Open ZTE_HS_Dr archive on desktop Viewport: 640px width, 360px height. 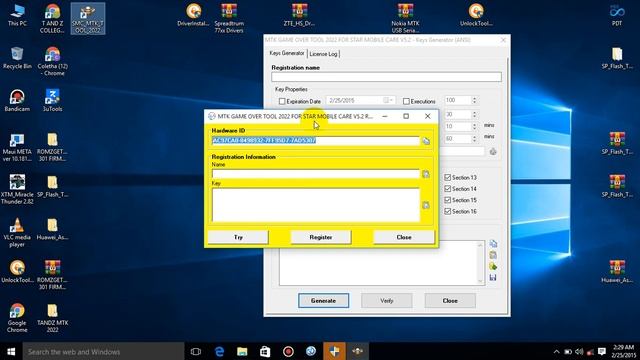tap(299, 15)
